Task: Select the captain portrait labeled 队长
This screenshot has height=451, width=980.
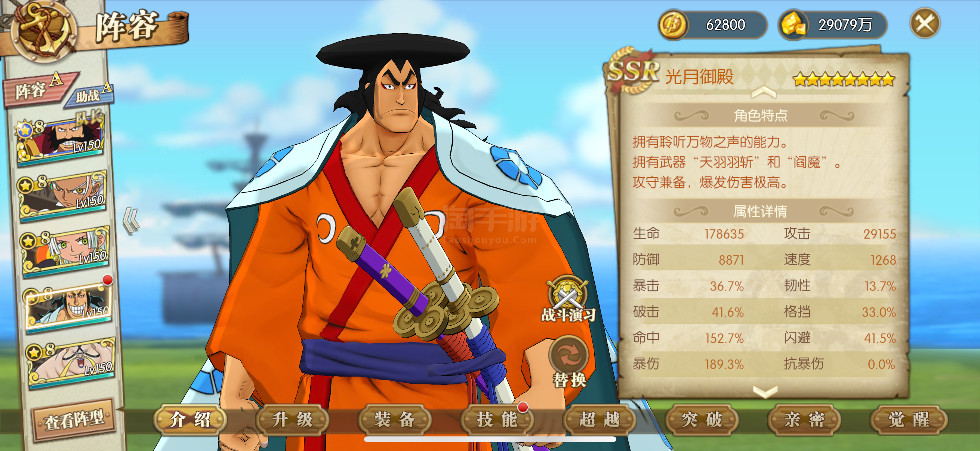Action: [x=59, y=138]
